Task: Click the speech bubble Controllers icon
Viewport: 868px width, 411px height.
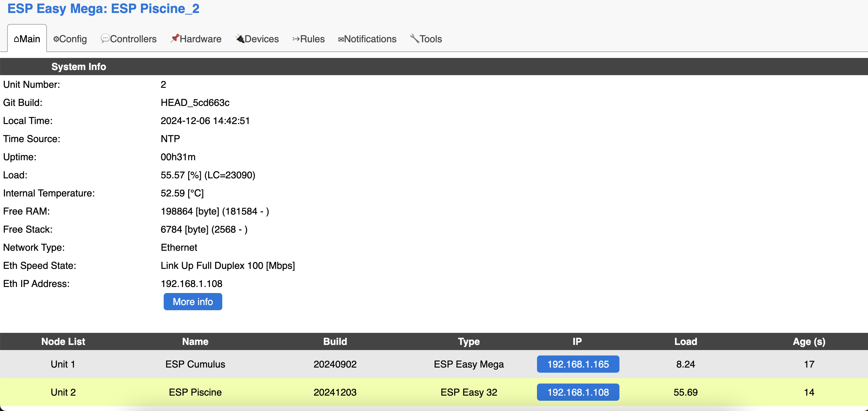Action: point(105,38)
